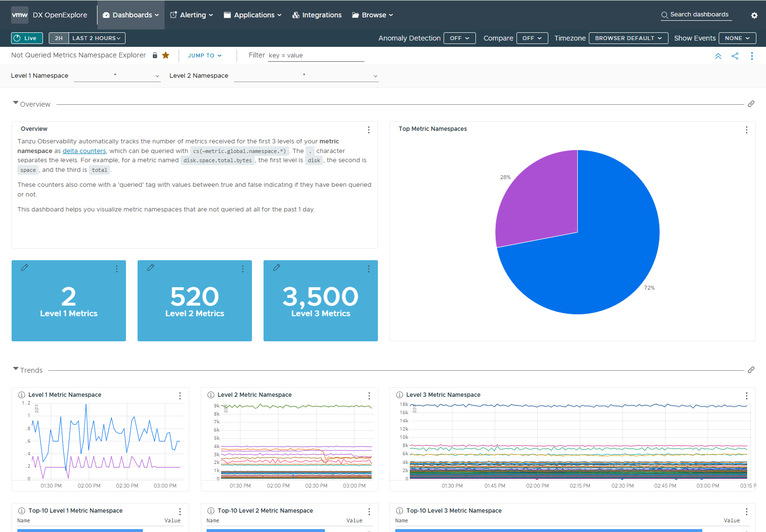
Task: Toggle the Compare OFF control
Action: [x=531, y=38]
